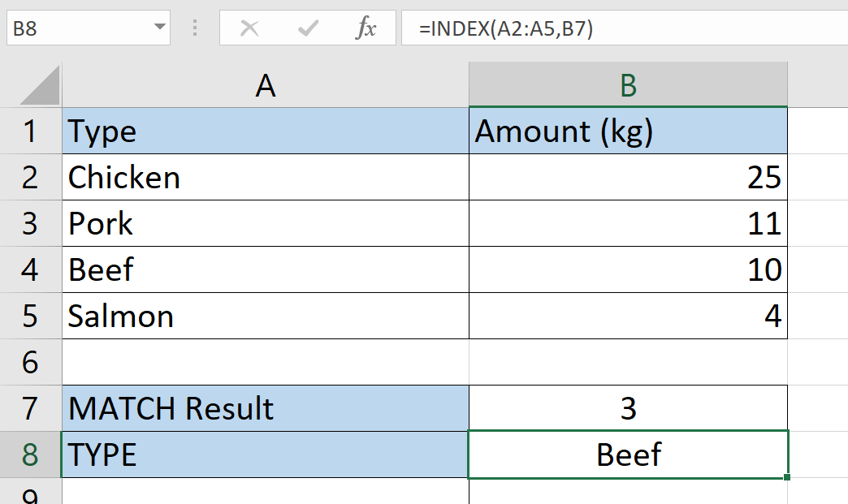Click the TYPE label cell

click(266, 454)
